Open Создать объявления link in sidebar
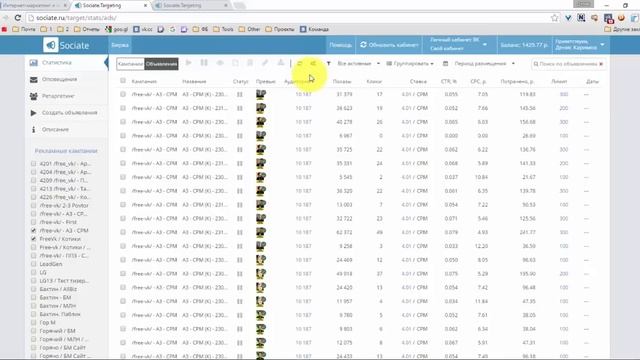Image resolution: width=640 pixels, height=360 pixels. click(x=69, y=113)
